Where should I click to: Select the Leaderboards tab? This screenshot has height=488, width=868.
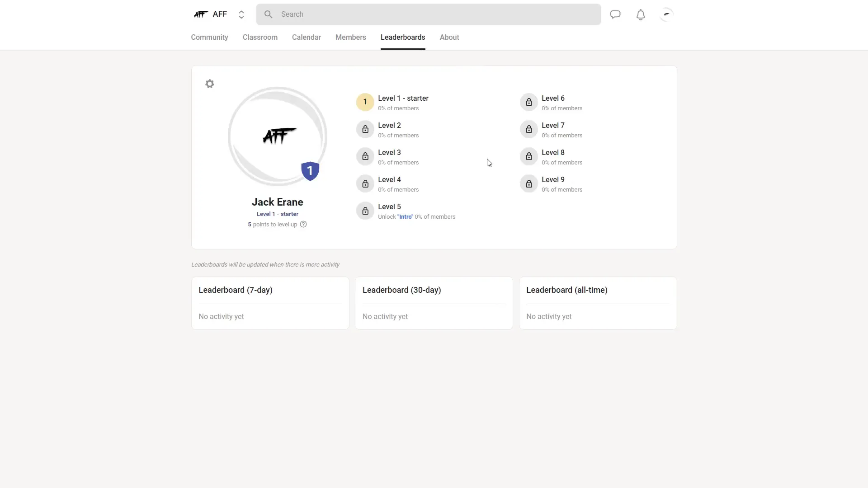[403, 38]
